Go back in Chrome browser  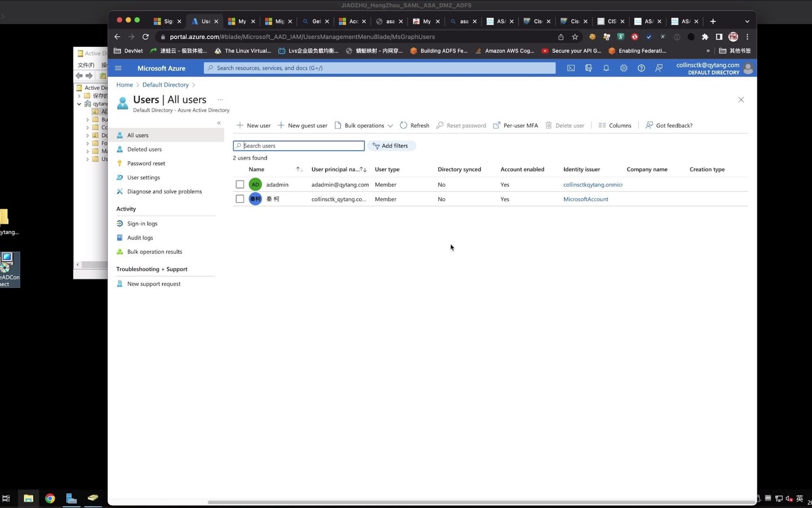[x=117, y=37]
